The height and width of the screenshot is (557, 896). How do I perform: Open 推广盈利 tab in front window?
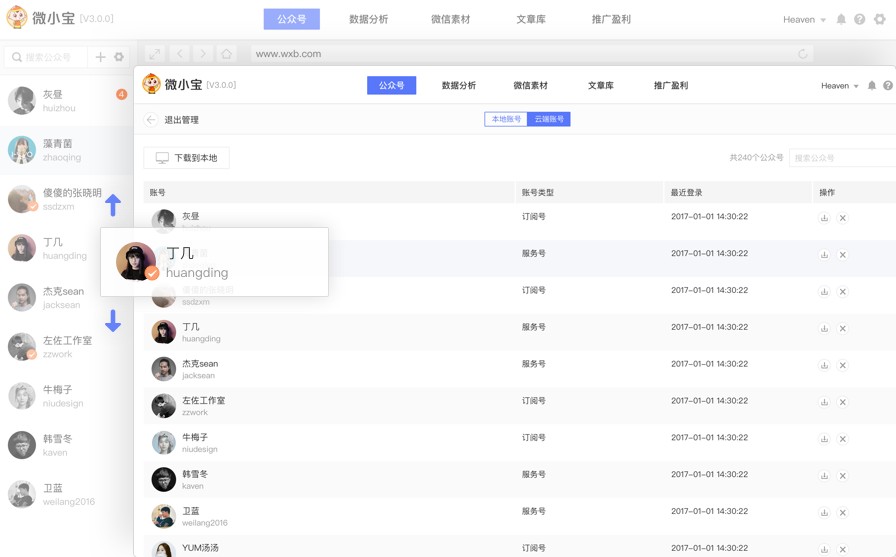(670, 85)
